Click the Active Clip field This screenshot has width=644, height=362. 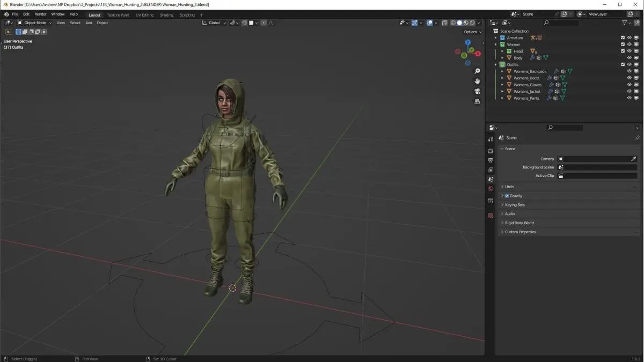[597, 176]
